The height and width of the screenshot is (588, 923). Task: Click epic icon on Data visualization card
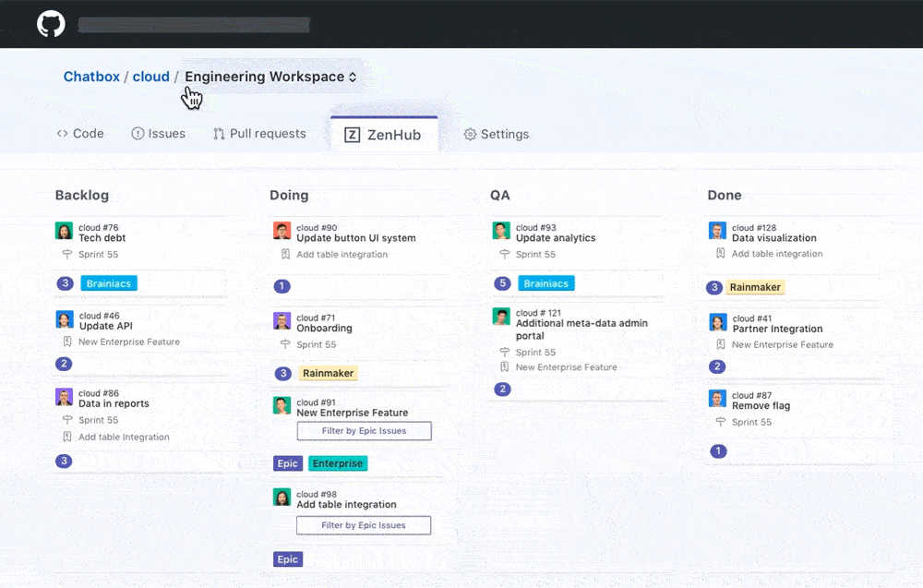pos(721,254)
